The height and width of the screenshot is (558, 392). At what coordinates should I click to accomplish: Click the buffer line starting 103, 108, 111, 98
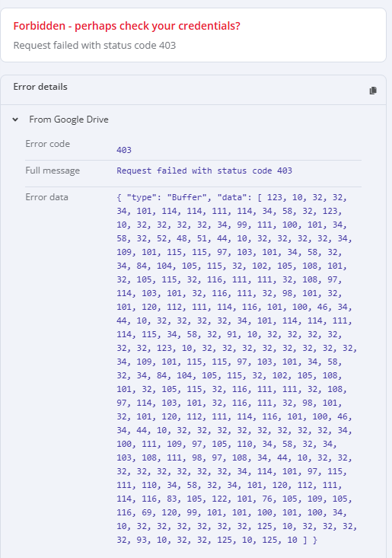tap(234, 458)
